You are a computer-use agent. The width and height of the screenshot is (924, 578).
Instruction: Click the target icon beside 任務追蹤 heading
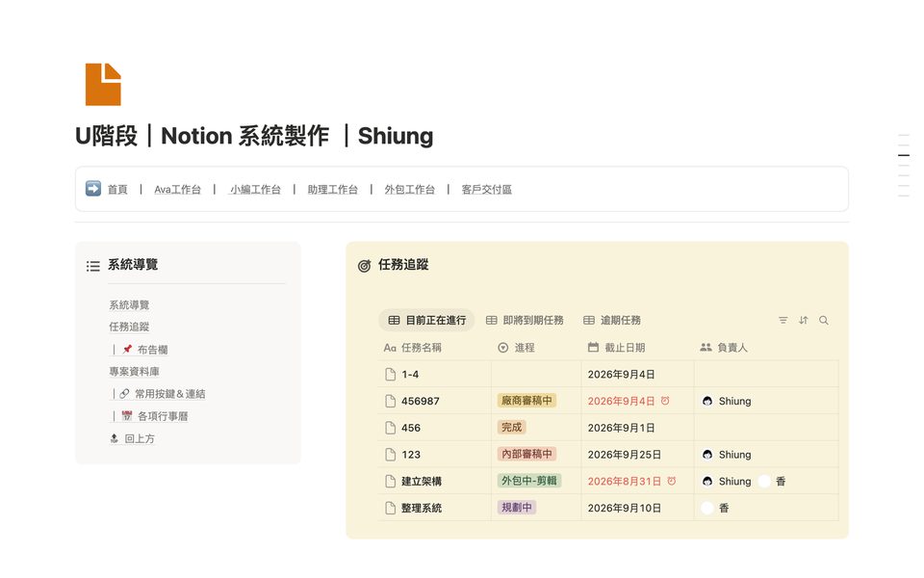tap(364, 266)
